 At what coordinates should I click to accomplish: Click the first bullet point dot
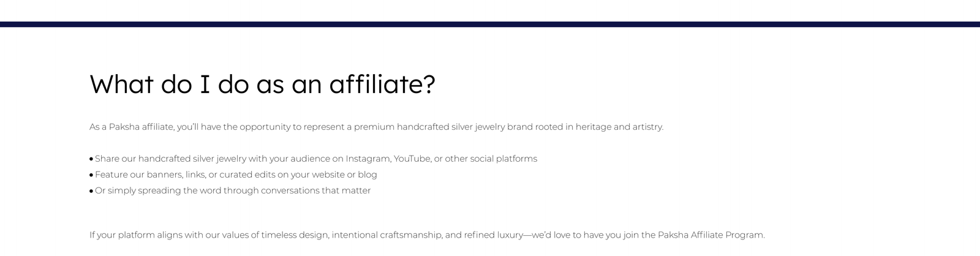[91, 159]
